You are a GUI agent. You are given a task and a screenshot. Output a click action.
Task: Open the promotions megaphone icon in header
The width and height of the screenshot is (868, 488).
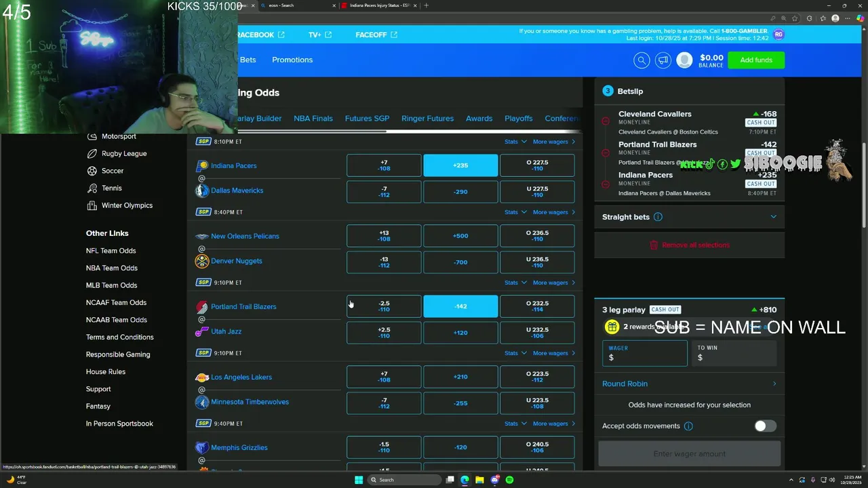663,60
